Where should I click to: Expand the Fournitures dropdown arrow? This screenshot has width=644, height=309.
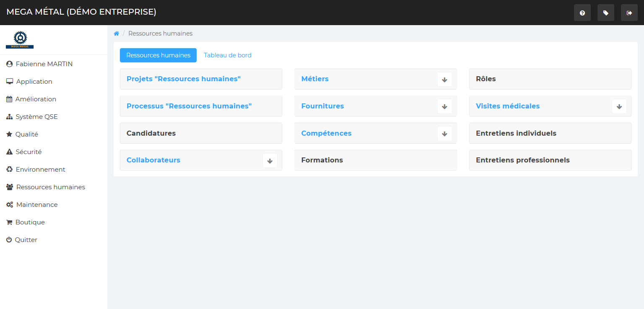444,106
